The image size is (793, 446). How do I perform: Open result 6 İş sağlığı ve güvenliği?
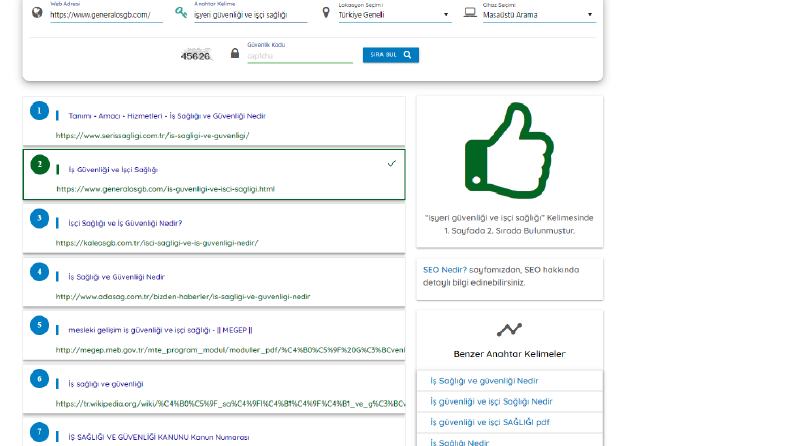pos(106,384)
